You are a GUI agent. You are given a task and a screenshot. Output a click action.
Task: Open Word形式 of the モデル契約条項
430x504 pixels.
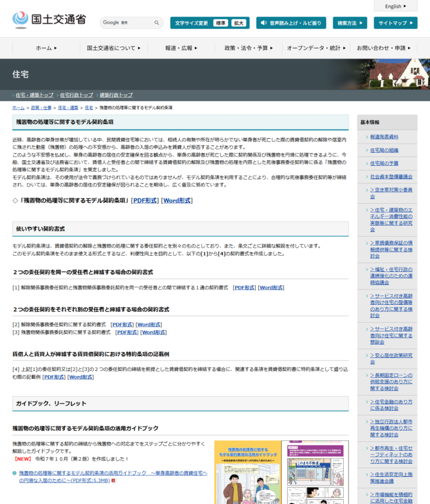pos(177,200)
